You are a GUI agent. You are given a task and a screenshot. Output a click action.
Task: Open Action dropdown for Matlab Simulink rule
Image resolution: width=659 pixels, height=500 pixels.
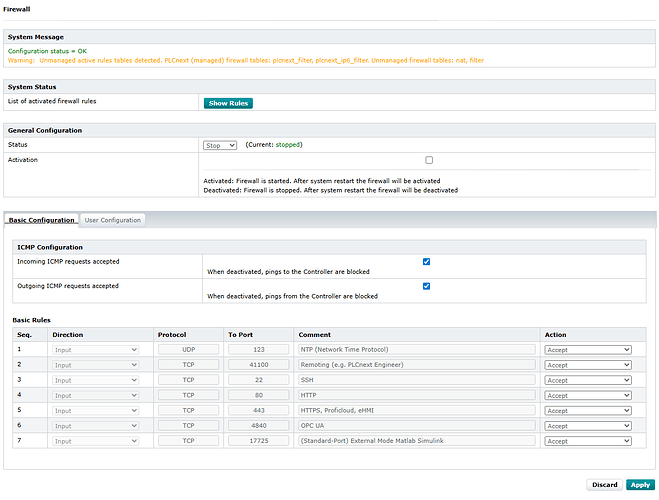click(x=587, y=440)
